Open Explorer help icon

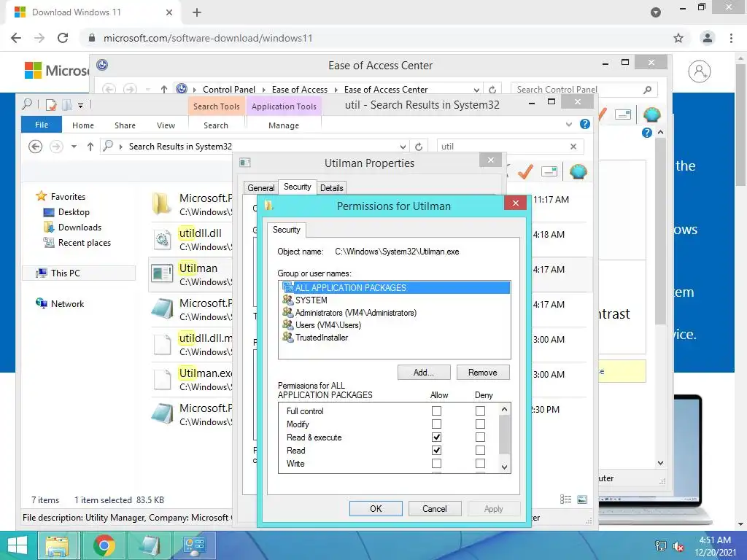[585, 124]
